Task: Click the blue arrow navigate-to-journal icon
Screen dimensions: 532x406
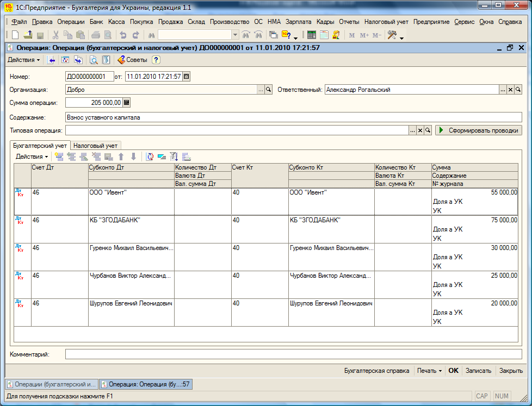Action: tap(51, 60)
